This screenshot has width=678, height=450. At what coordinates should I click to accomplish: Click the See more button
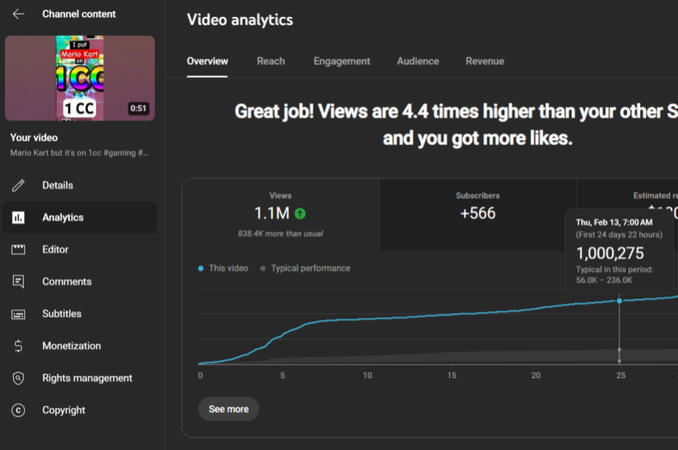228,409
